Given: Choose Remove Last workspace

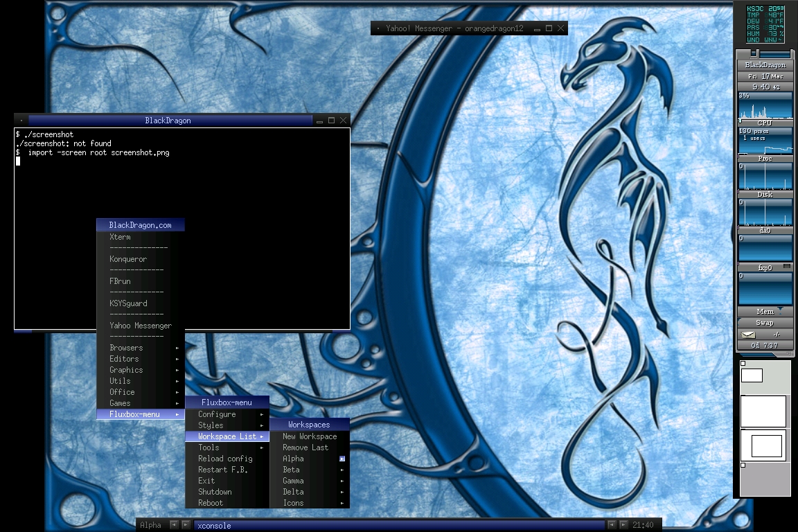Looking at the screenshot, I should [310, 447].
